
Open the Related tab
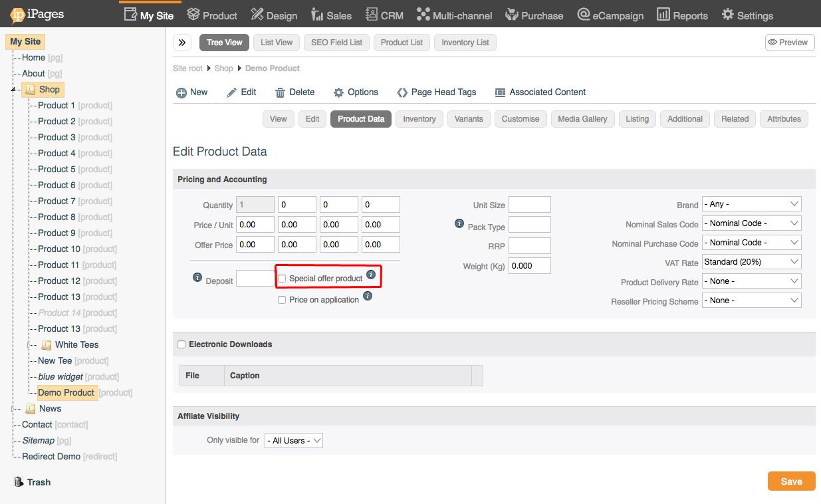pos(735,119)
